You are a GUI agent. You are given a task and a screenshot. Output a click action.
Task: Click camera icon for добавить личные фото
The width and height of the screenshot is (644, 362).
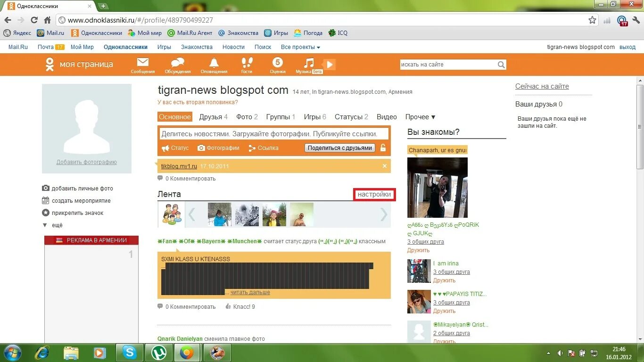[46, 188]
